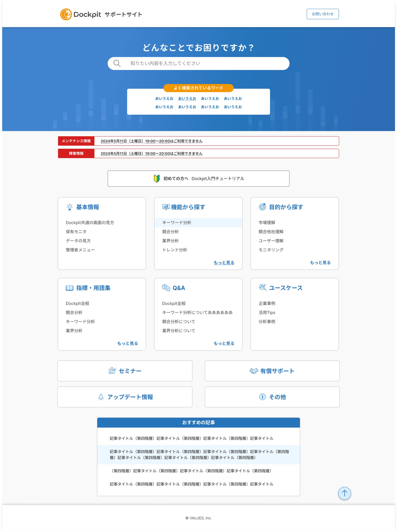Click the info icon beside その他
Image resolution: width=397 pixels, height=532 pixels.
[262, 397]
